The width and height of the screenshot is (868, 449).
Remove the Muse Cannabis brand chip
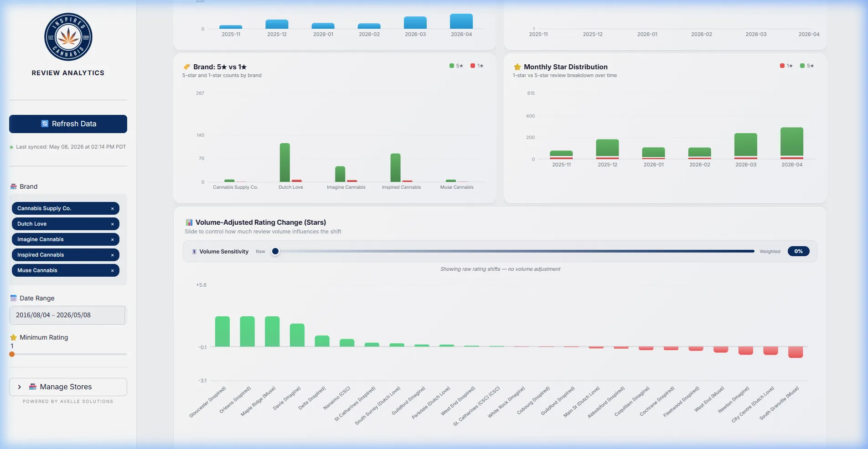113,270
